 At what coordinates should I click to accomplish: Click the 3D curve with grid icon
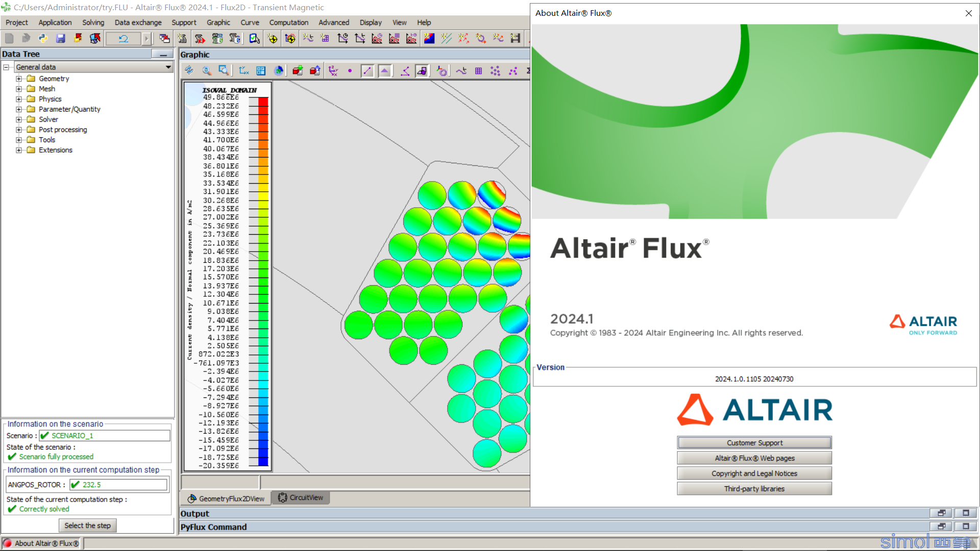395,38
